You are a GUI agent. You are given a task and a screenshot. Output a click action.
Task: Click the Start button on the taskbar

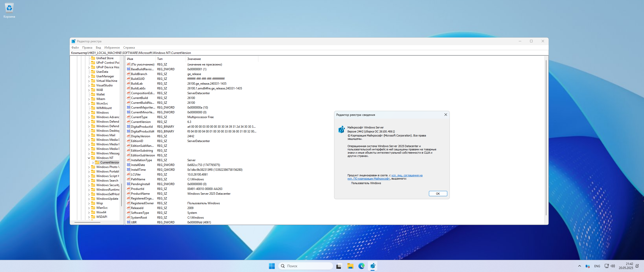pyautogui.click(x=271, y=266)
